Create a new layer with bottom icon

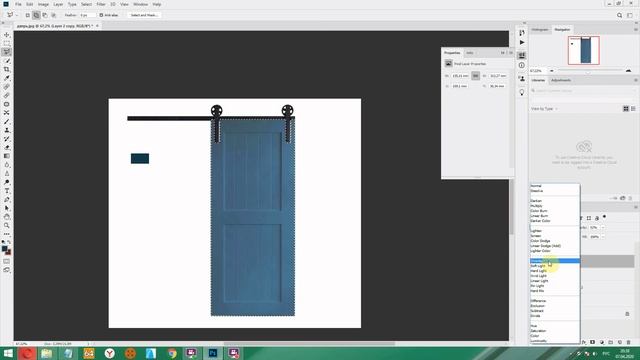pyautogui.click(x=620, y=342)
